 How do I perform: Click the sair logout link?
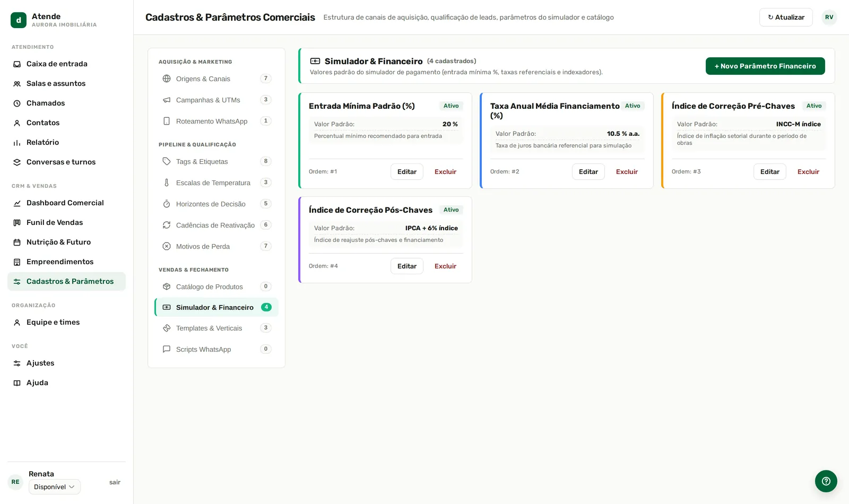(115, 483)
